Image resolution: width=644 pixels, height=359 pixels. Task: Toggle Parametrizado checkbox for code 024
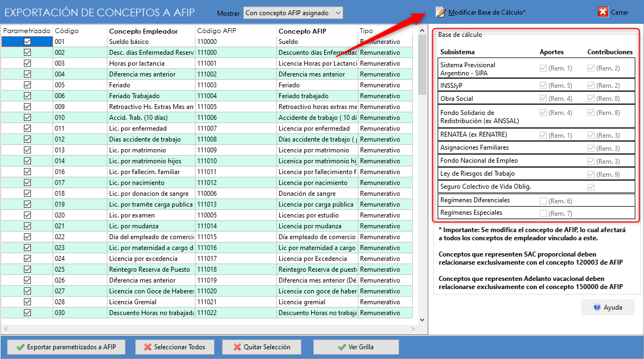click(28, 259)
